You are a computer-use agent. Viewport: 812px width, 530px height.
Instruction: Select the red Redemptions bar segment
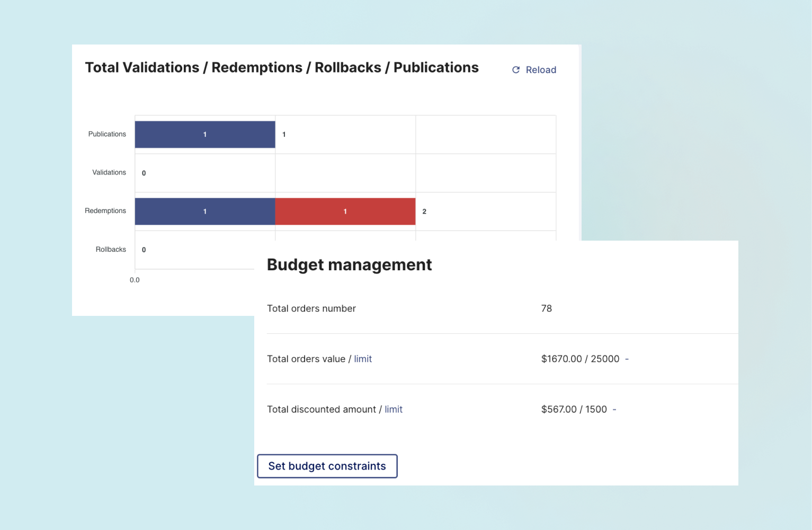(345, 211)
